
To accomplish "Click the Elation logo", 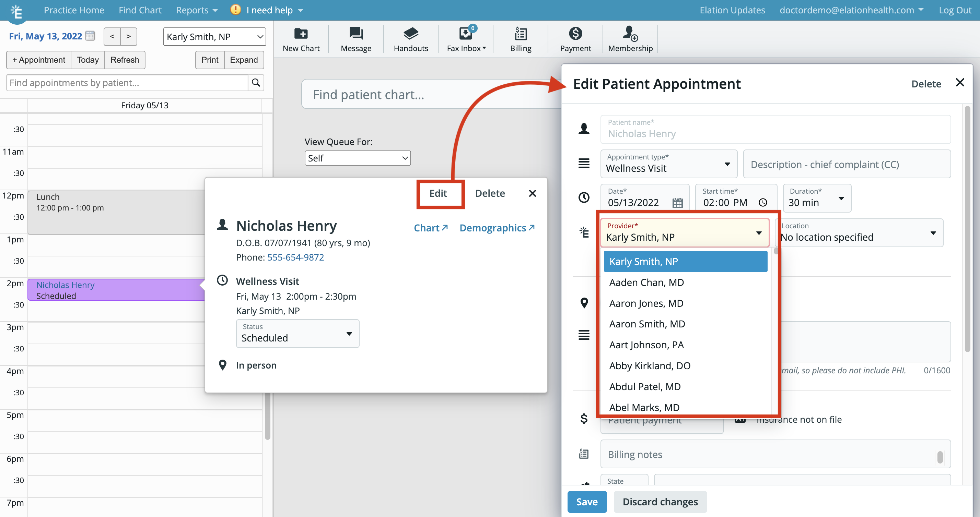I will tap(16, 11).
